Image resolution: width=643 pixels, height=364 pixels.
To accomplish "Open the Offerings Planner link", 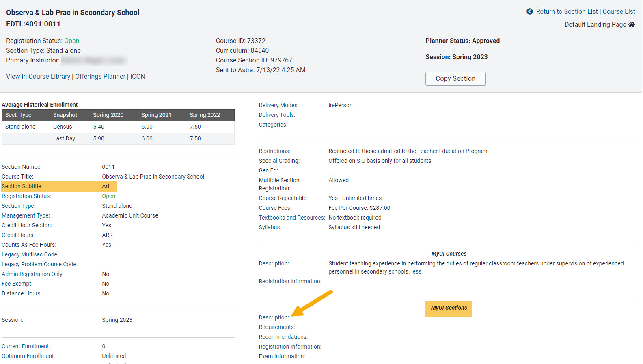I will [x=100, y=76].
